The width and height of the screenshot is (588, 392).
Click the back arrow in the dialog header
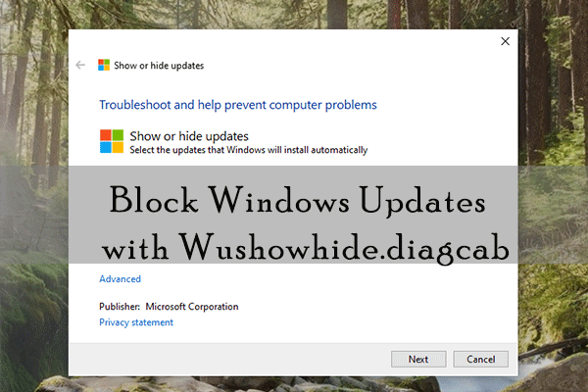tap(80, 66)
